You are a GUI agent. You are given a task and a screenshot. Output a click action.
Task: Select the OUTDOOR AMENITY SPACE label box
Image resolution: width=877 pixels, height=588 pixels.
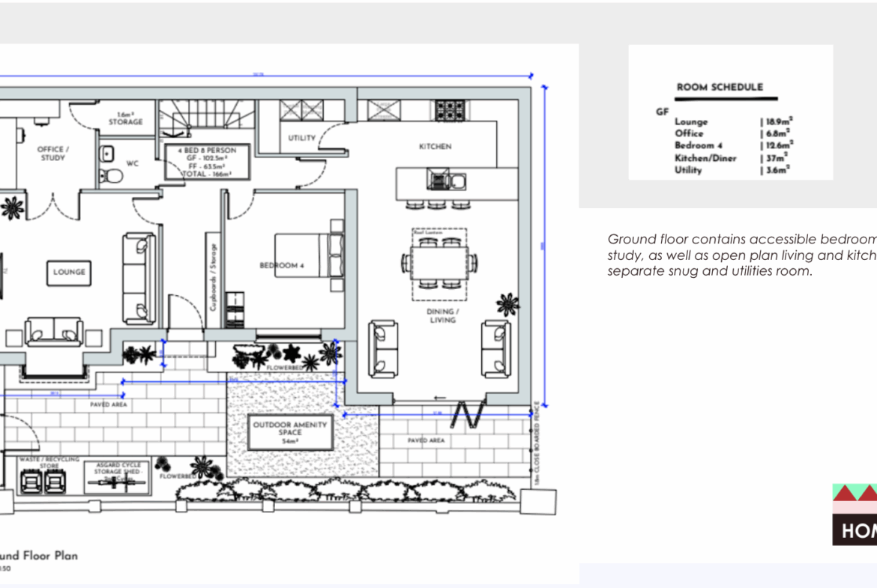290,433
